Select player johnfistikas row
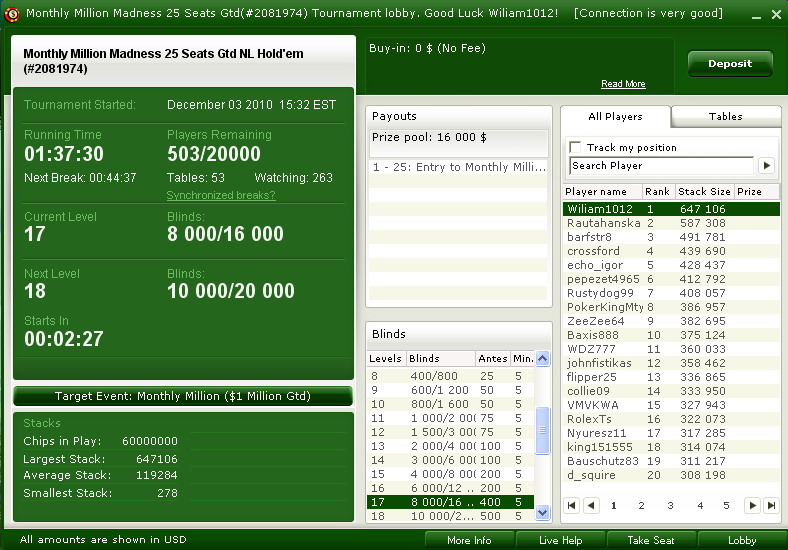This screenshot has width=788, height=550. click(x=671, y=363)
